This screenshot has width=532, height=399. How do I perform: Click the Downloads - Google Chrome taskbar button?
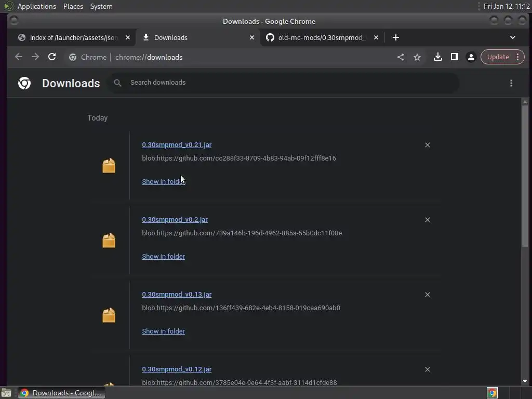click(x=61, y=393)
